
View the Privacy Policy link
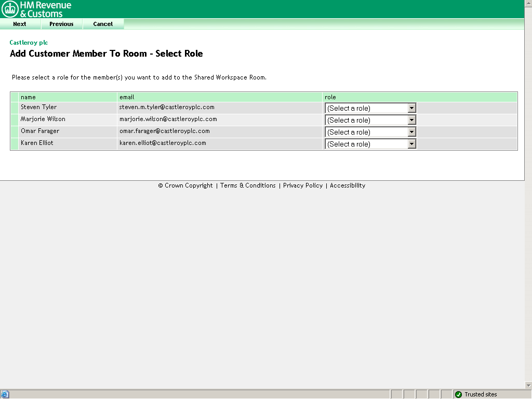303,185
